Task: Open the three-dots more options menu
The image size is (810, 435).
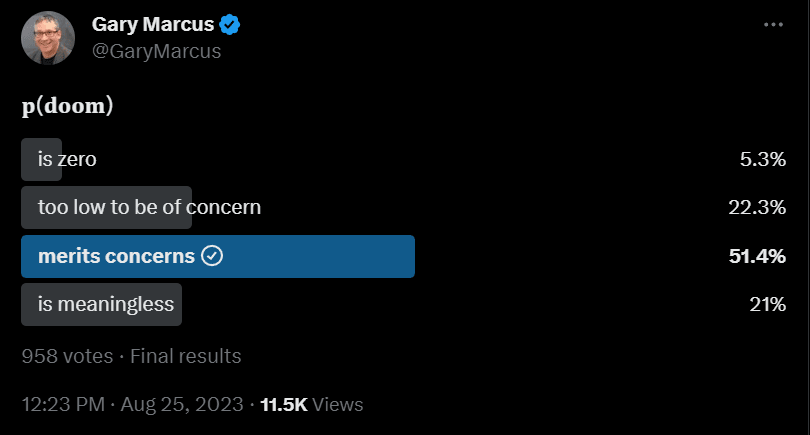Action: [x=773, y=25]
